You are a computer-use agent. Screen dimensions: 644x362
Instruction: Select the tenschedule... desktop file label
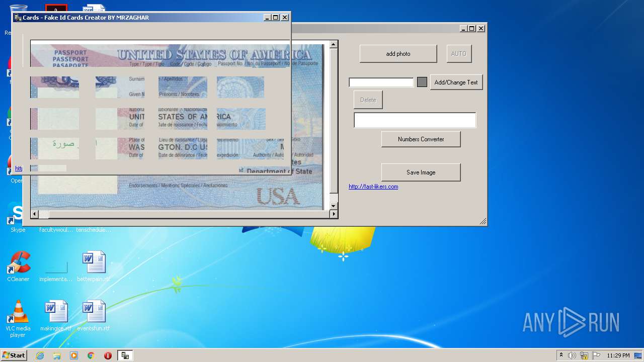coord(94,230)
